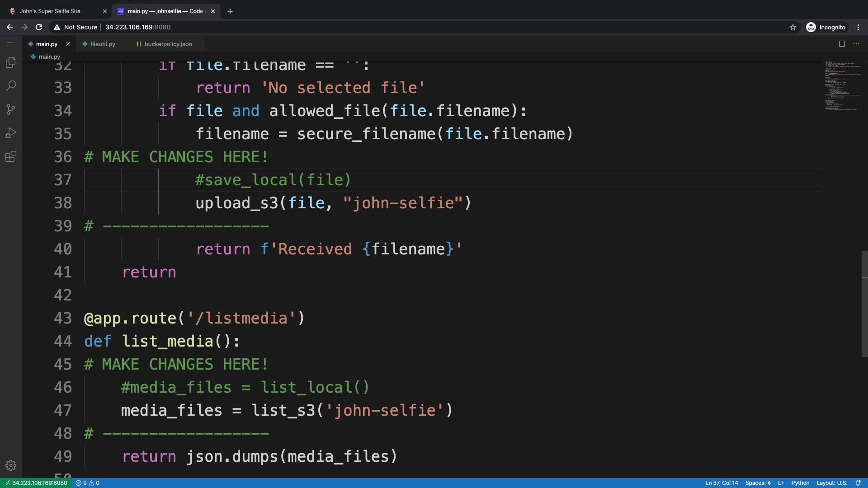Click the hamburger application menu icon
The height and width of the screenshot is (488, 868).
(x=11, y=44)
